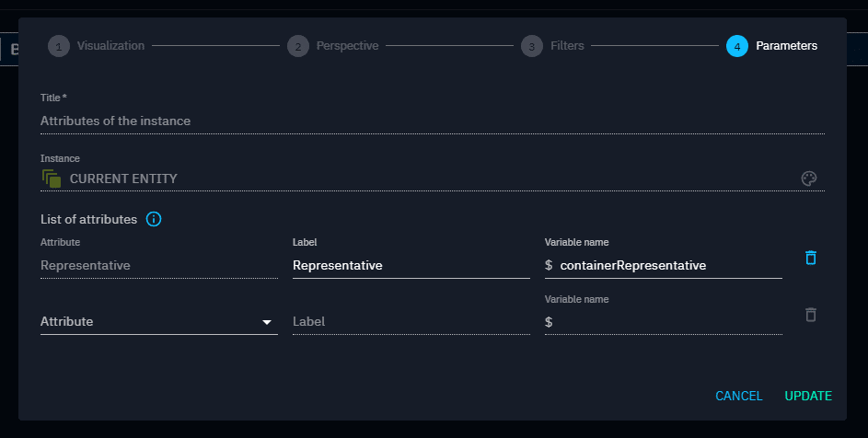Click the List of attributes heading
Screen dimensions: 868x438
[88, 219]
